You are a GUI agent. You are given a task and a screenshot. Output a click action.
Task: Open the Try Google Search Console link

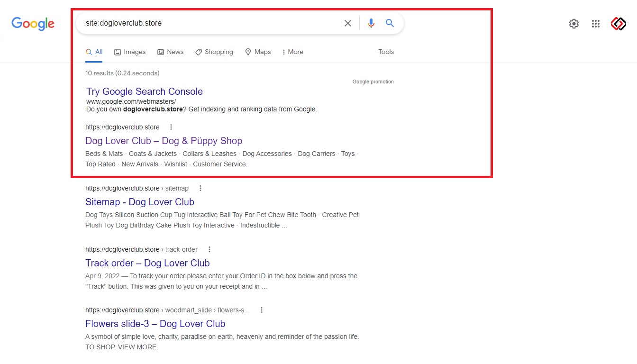pos(145,91)
